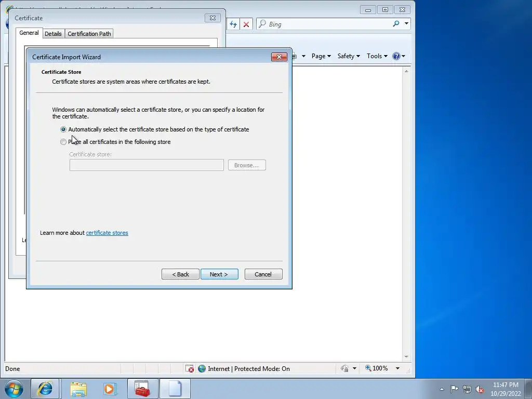Click the IE refresh icon

233,24
